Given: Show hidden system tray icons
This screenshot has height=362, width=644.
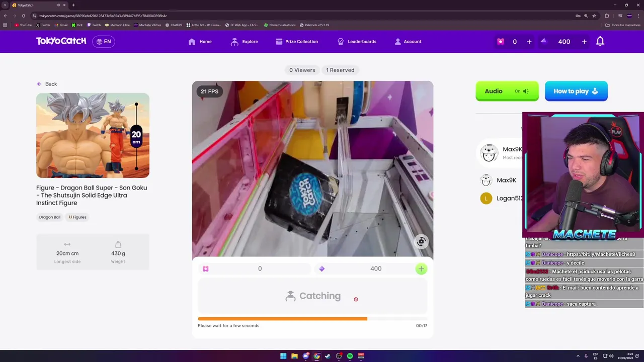Looking at the screenshot, I should (x=578, y=356).
